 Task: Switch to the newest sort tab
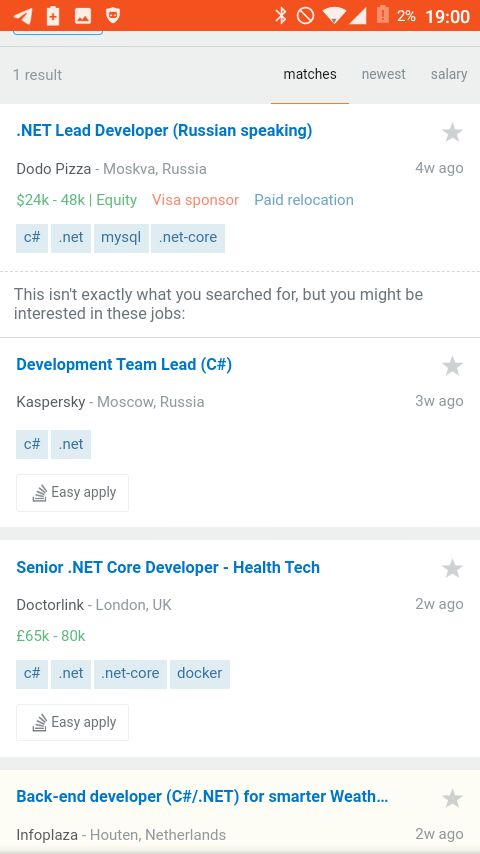pos(384,74)
